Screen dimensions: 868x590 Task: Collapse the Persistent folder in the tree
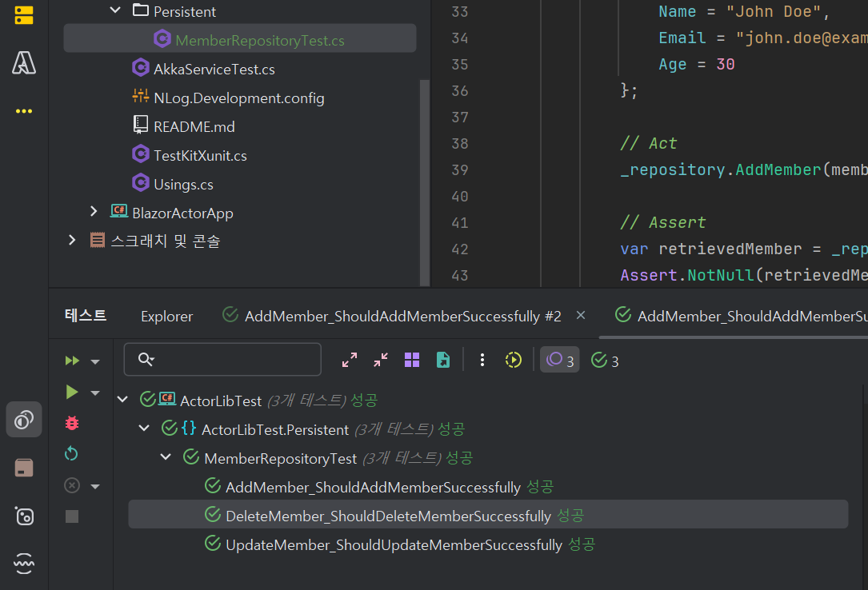[115, 11]
